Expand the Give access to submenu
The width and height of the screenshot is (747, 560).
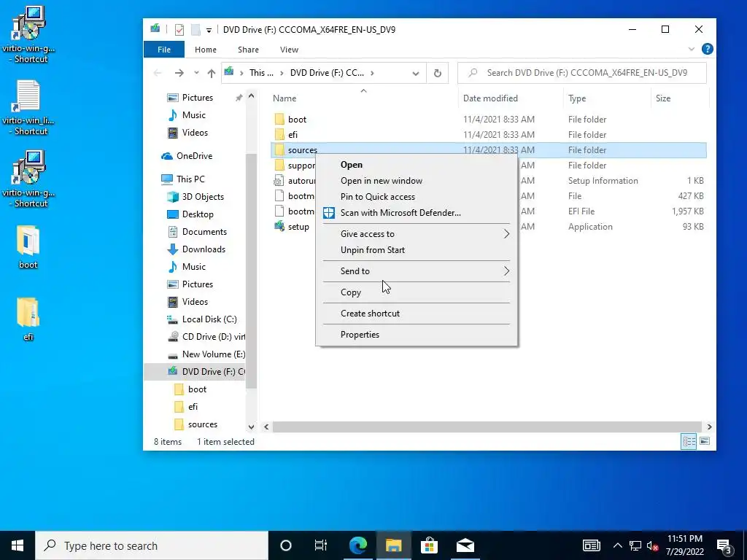417,234
